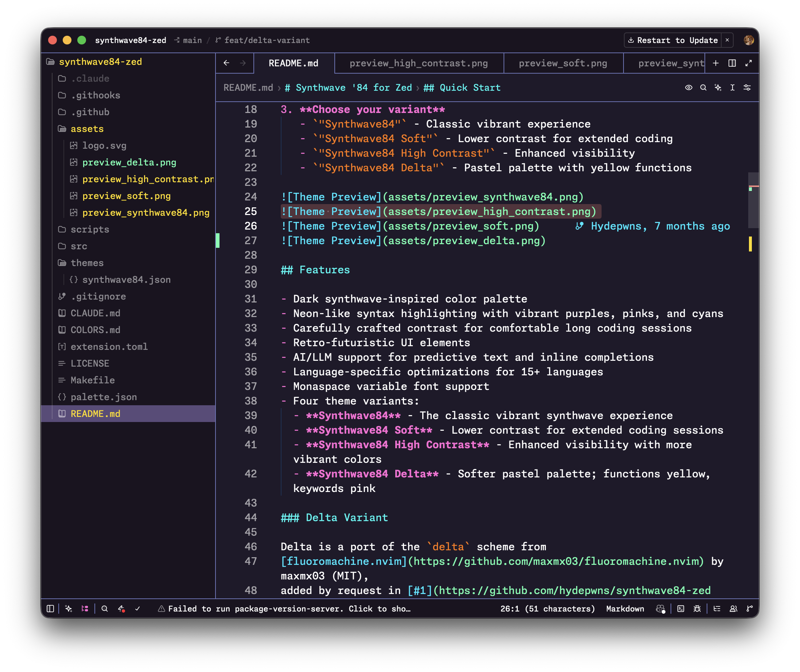
Task: Switch to the preview_soft.png tab
Action: pyautogui.click(x=563, y=63)
